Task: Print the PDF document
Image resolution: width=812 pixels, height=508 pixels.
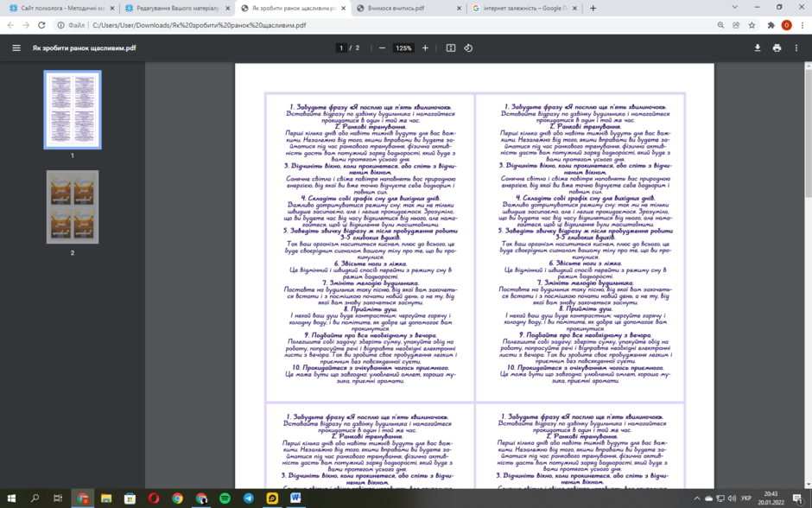Action: [777, 48]
